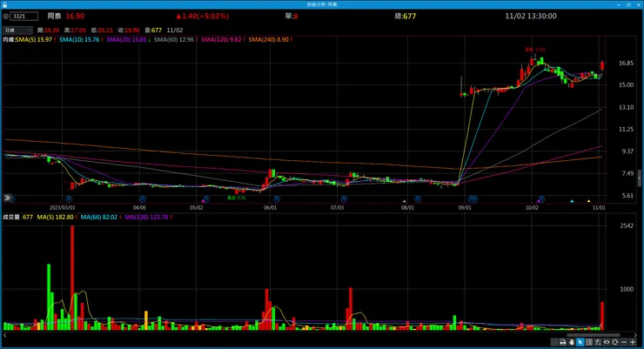Click the last price 16.90 in header
The height and width of the screenshot is (349, 644).
click(x=75, y=16)
